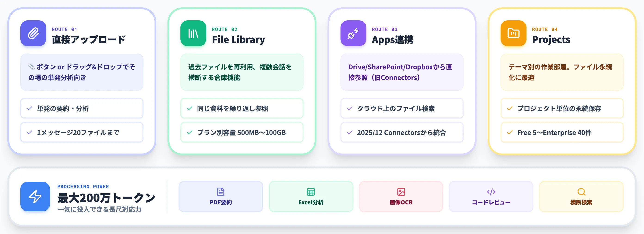The image size is (644, 234).
Task: Select the PDF要約 tile
Action: pyautogui.click(x=221, y=197)
